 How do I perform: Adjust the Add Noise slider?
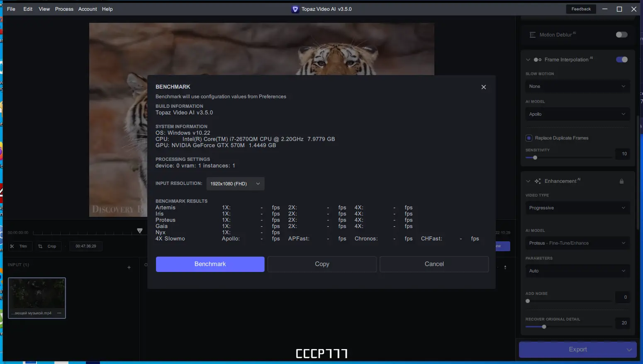[568, 301]
